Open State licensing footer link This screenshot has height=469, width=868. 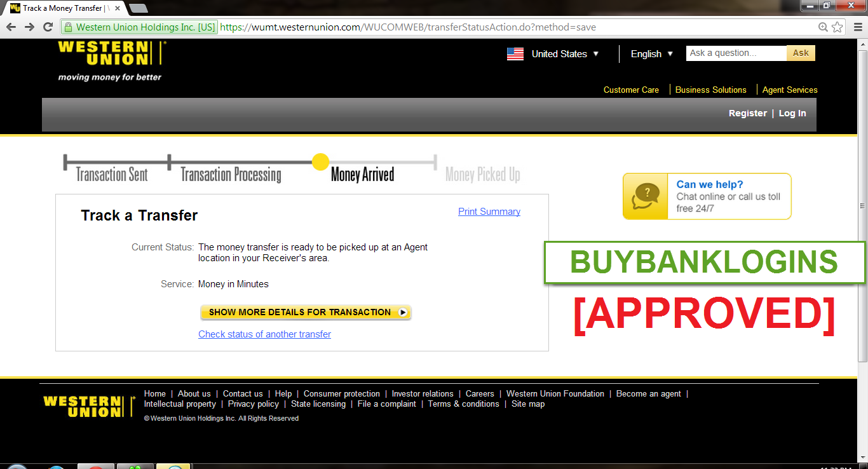click(318, 404)
